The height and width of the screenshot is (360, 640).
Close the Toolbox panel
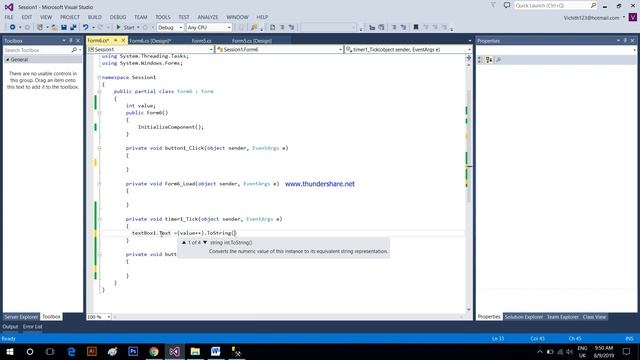coord(78,41)
